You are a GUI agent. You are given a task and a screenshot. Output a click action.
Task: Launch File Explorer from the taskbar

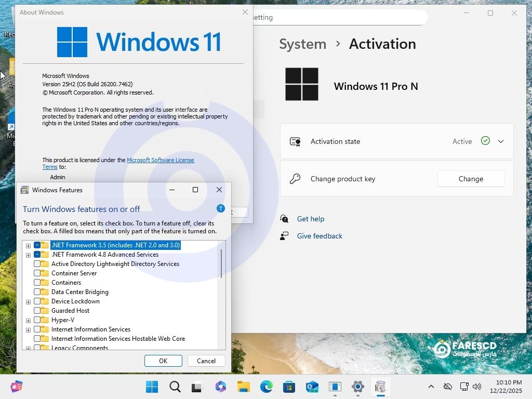pyautogui.click(x=244, y=387)
